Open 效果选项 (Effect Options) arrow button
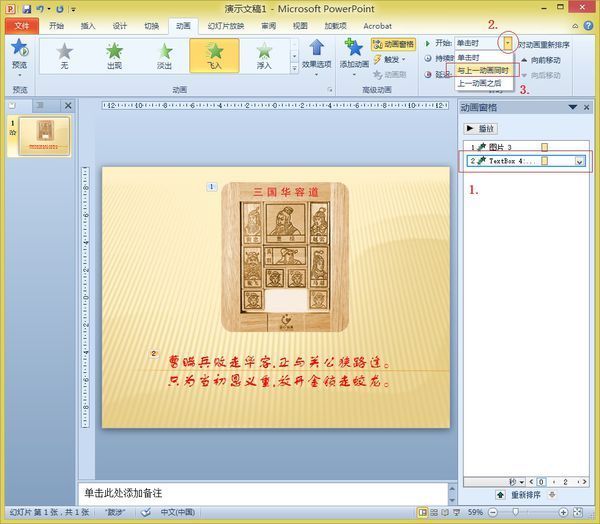 click(316, 56)
